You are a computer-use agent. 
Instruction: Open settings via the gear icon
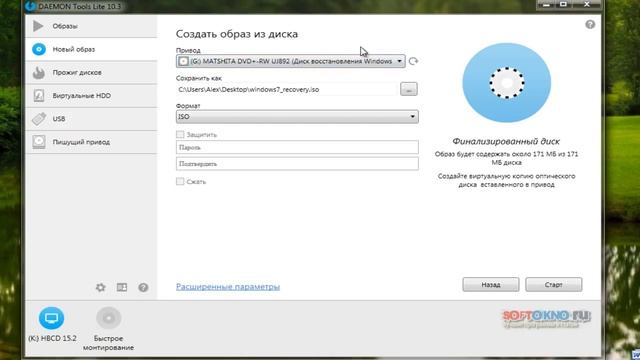point(100,287)
